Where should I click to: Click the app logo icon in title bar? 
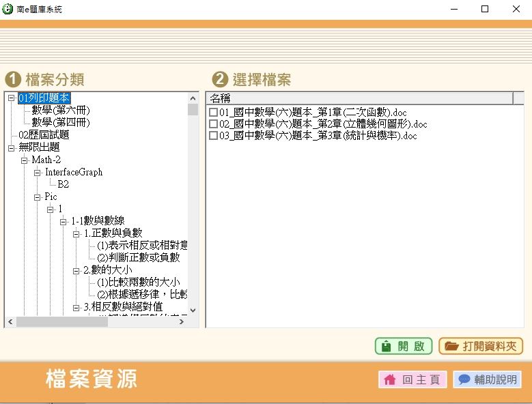[x=8, y=9]
